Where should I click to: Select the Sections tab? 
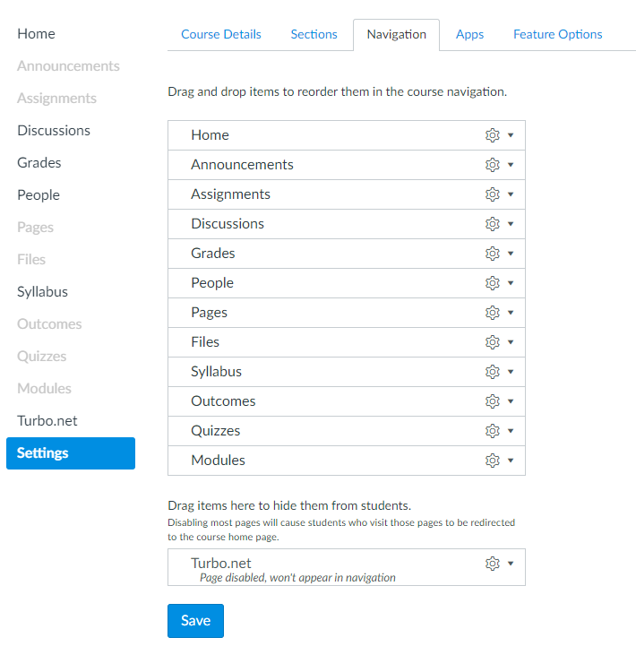314,35
